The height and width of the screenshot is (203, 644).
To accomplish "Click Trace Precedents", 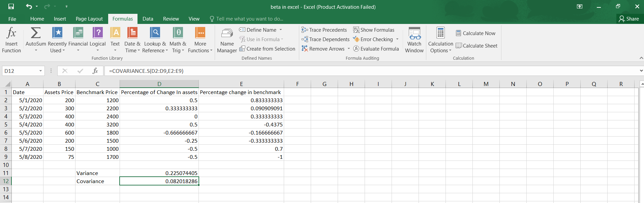I will [324, 30].
